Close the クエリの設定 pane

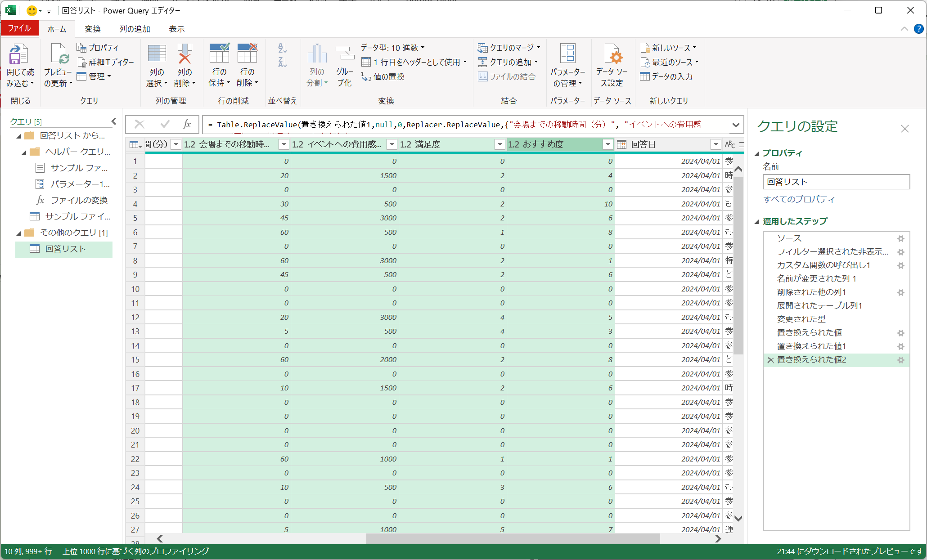point(905,129)
